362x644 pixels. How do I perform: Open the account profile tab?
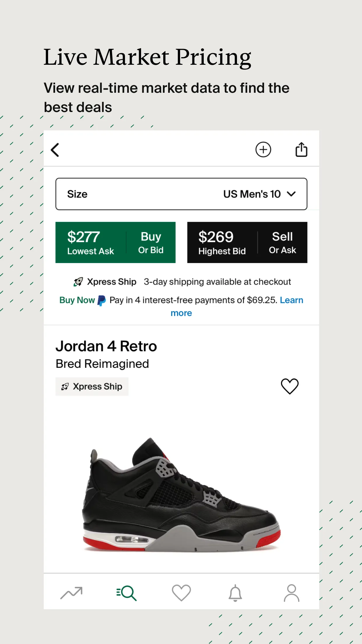pyautogui.click(x=291, y=593)
